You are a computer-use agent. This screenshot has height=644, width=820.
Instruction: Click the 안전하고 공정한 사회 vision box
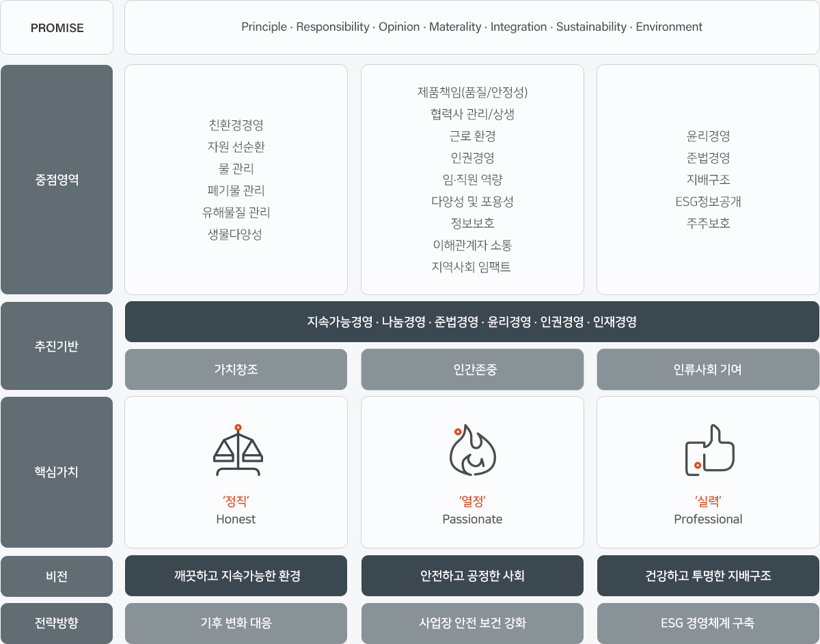[472, 576]
